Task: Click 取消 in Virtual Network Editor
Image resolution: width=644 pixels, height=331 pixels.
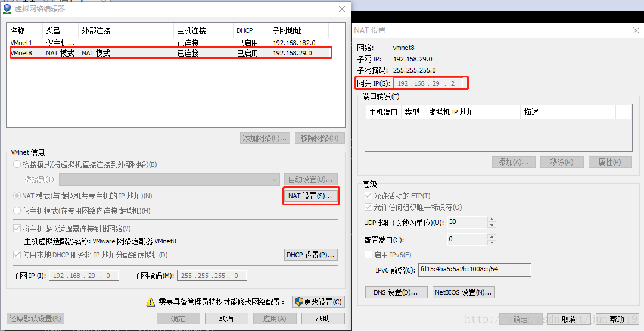Action: coord(226,318)
